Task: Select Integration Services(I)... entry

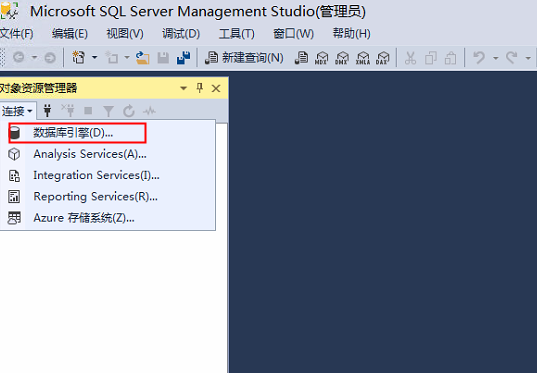Action: (108, 175)
